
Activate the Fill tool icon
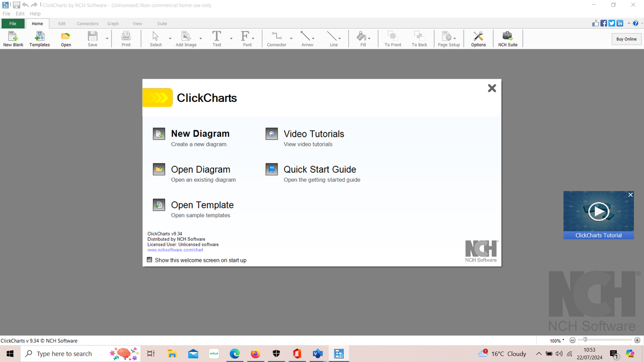point(362,38)
